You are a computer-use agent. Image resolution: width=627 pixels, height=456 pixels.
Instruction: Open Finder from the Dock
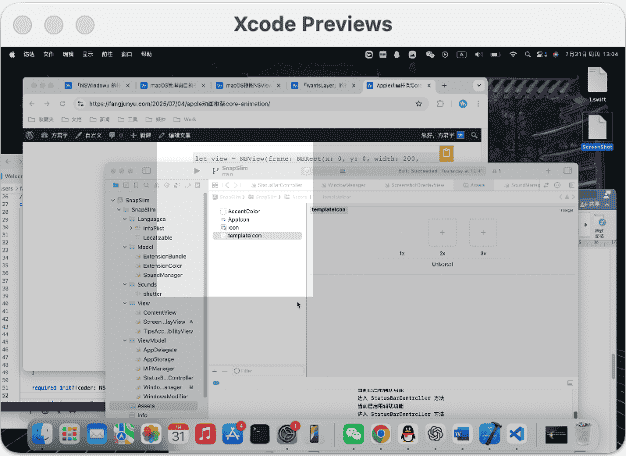coord(42,434)
